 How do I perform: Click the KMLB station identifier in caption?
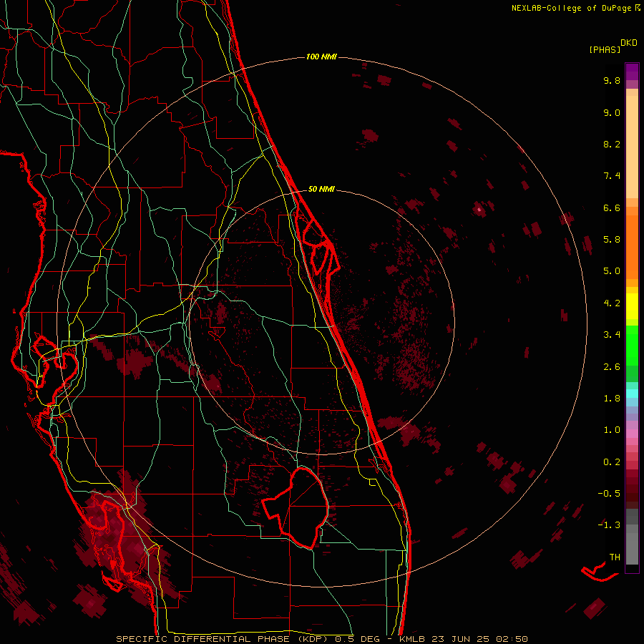[411, 639]
